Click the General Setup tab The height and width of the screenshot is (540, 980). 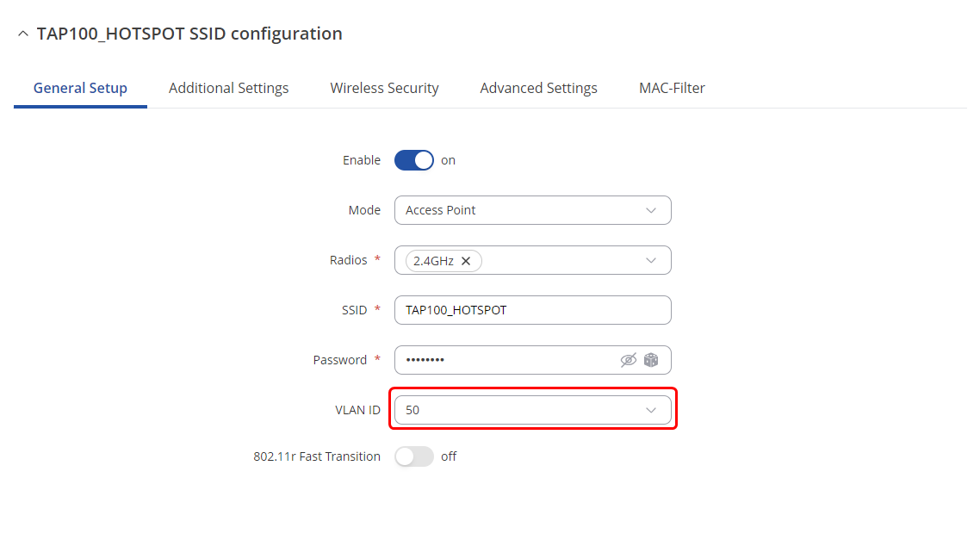(x=80, y=88)
